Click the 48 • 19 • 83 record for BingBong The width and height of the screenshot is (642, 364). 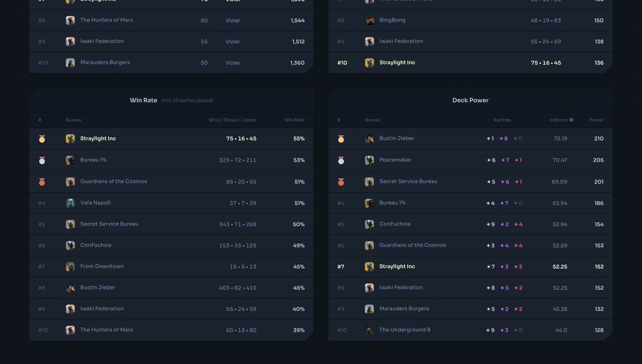pyautogui.click(x=546, y=20)
